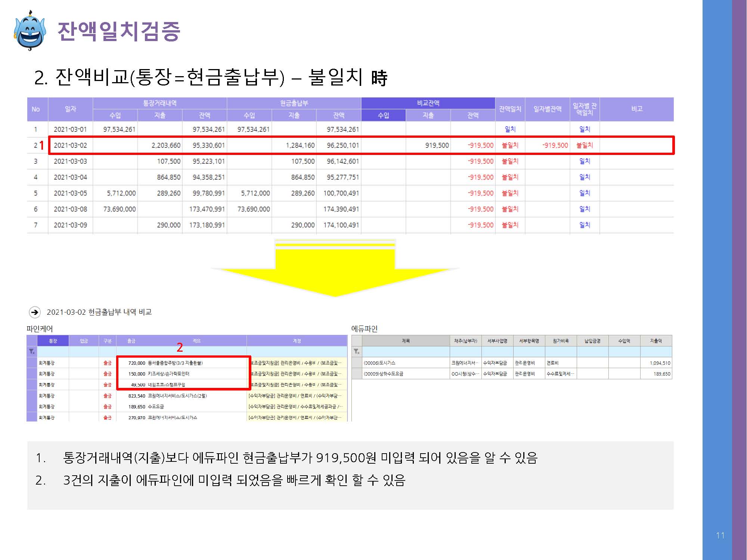The width and height of the screenshot is (747, 560).
Task: Click the 불일치 status in 2021-03-02 row
Action: point(510,145)
